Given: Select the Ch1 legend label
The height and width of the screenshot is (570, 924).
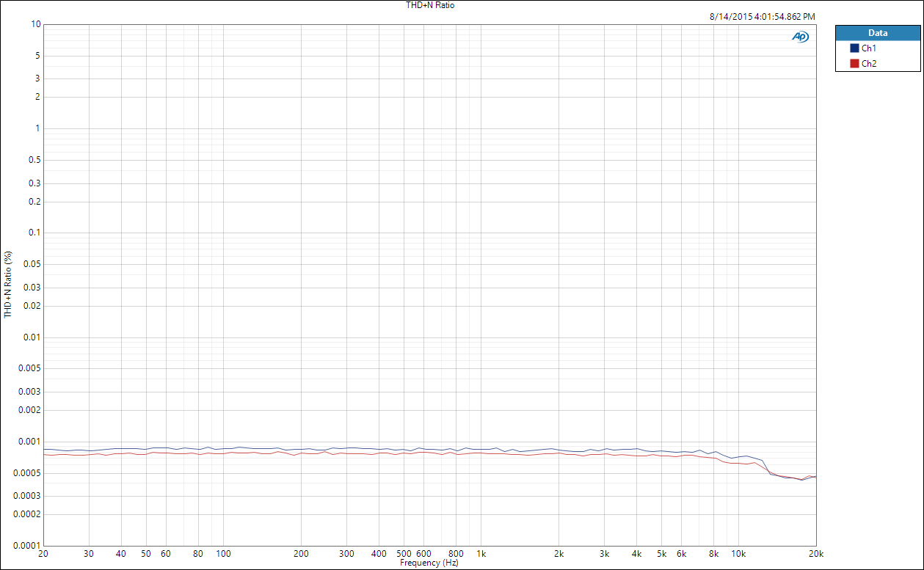Looking at the screenshot, I should tap(869, 48).
